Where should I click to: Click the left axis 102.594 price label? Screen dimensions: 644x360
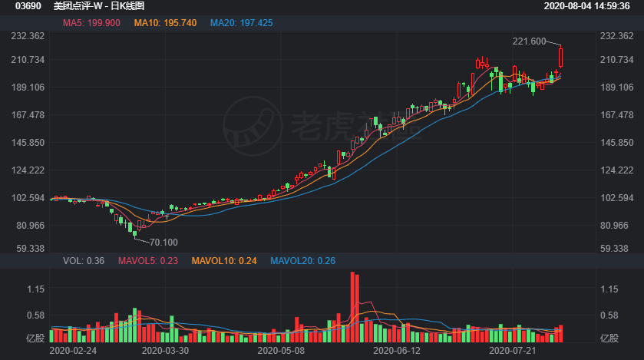28,197
